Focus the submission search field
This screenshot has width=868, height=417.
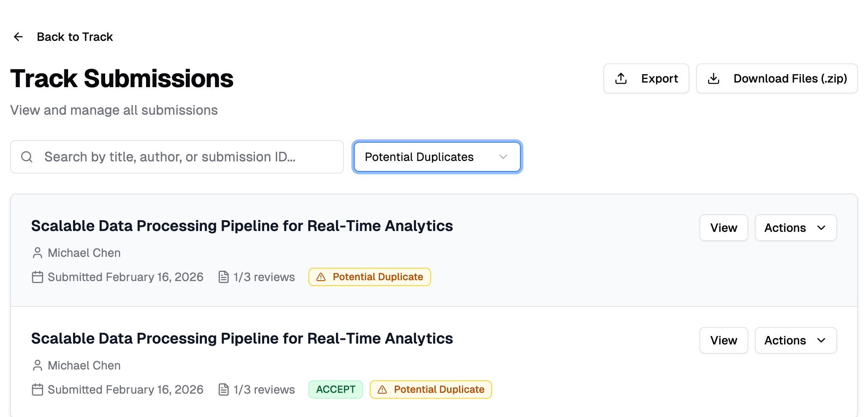[x=184, y=157]
